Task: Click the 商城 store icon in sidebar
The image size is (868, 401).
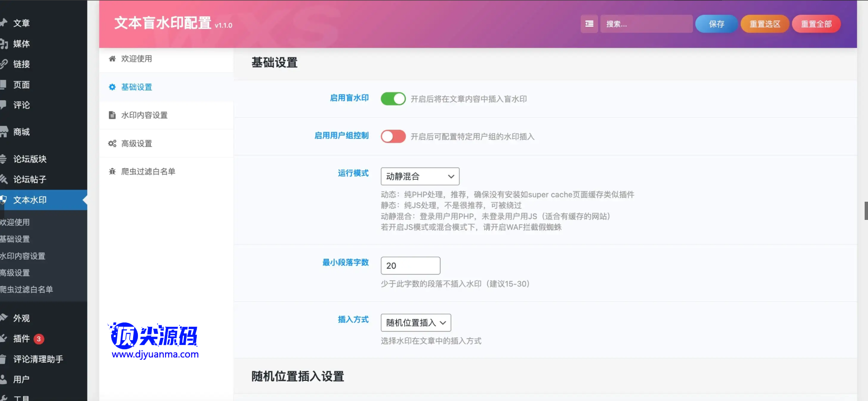Action: pyautogui.click(x=4, y=132)
